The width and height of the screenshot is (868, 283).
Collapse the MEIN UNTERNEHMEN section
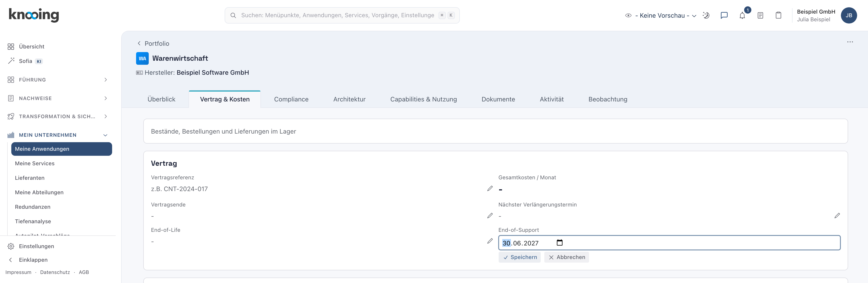pos(58,135)
